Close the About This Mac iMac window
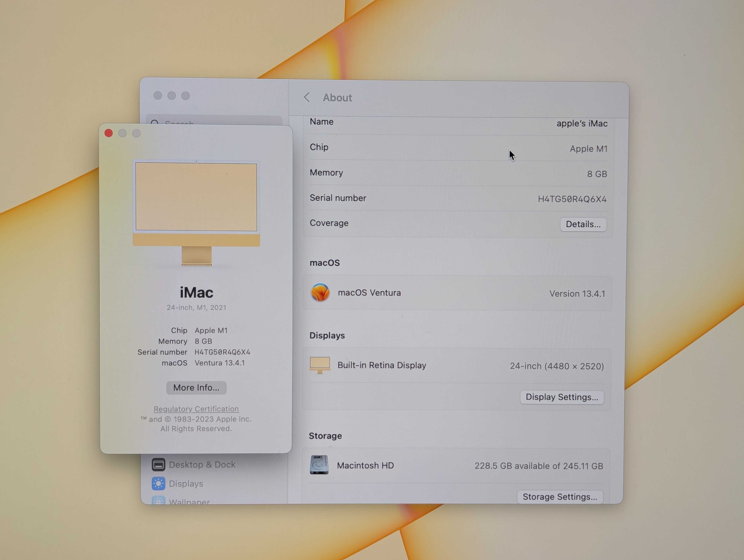The image size is (744, 560). [x=109, y=133]
